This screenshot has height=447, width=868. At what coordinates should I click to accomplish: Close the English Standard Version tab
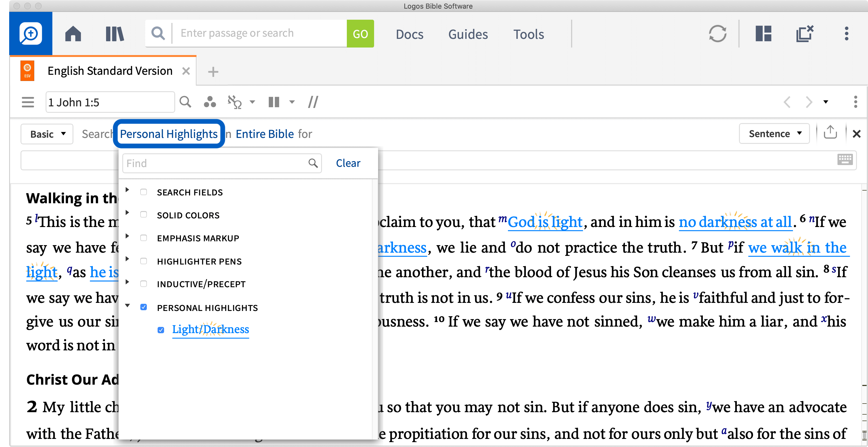pyautogui.click(x=186, y=71)
